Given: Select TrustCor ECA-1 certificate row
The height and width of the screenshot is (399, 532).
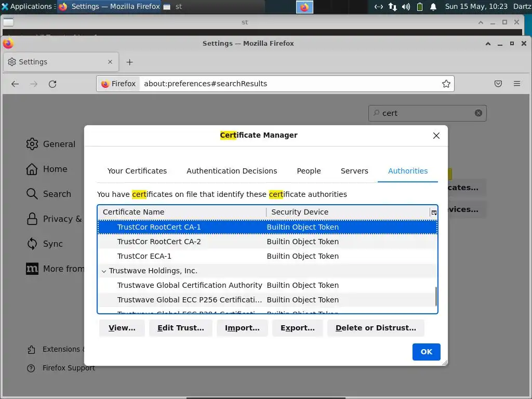Looking at the screenshot, I should (268, 256).
